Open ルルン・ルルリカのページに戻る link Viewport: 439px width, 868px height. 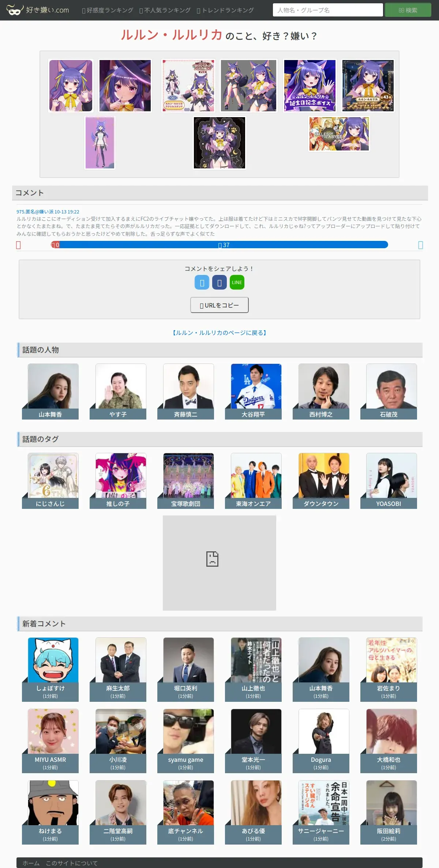219,333
